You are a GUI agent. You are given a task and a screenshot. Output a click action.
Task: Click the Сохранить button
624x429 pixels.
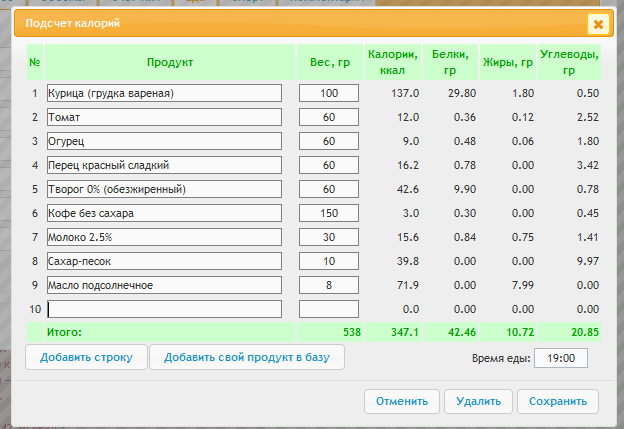tap(558, 401)
